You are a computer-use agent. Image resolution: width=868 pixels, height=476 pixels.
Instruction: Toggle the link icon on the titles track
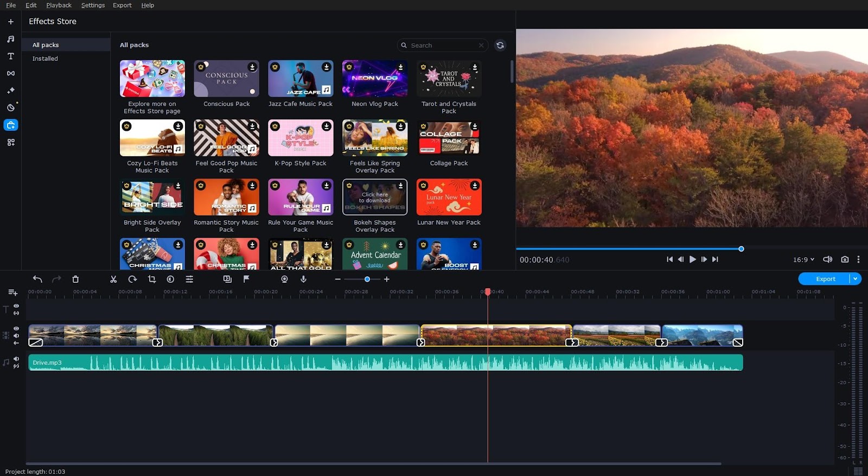click(x=16, y=313)
